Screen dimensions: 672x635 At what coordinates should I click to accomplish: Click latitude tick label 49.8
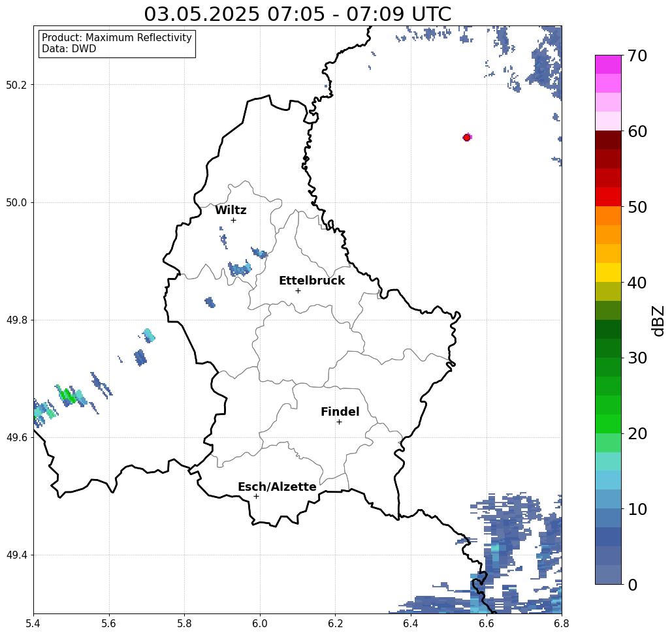pos(16,320)
